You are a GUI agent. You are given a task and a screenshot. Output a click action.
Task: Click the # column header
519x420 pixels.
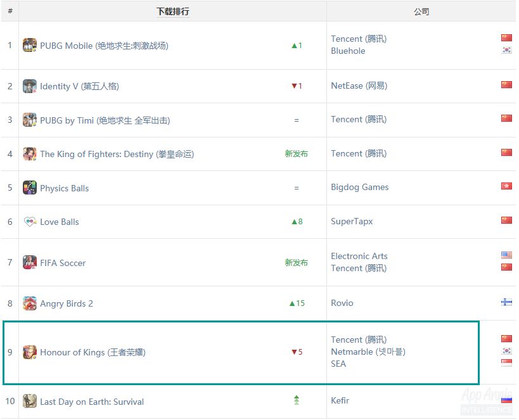[x=10, y=11]
